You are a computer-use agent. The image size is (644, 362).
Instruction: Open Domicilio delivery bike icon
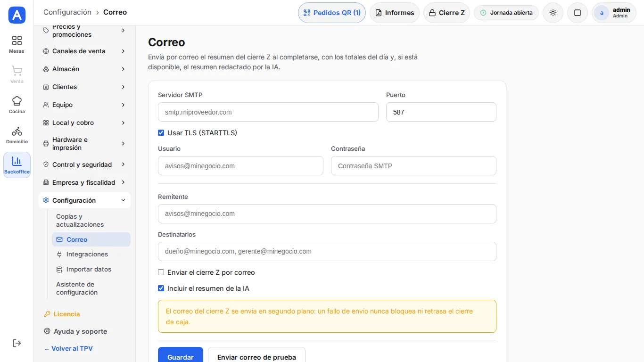pos(17,135)
